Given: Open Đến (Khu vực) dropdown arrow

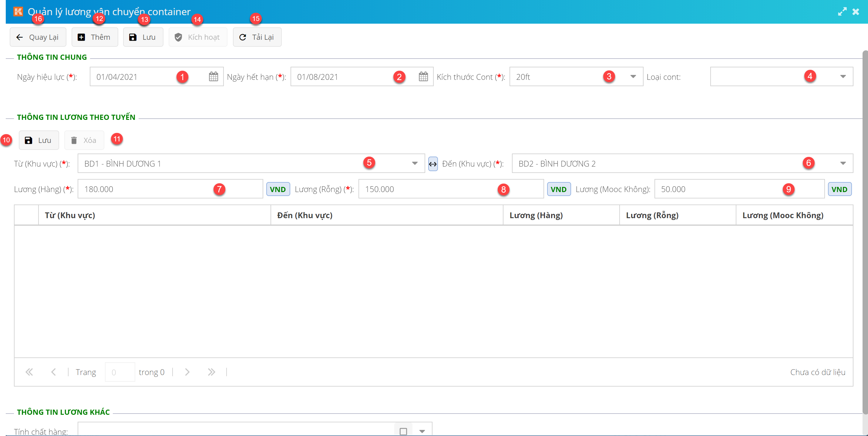Looking at the screenshot, I should (x=843, y=163).
